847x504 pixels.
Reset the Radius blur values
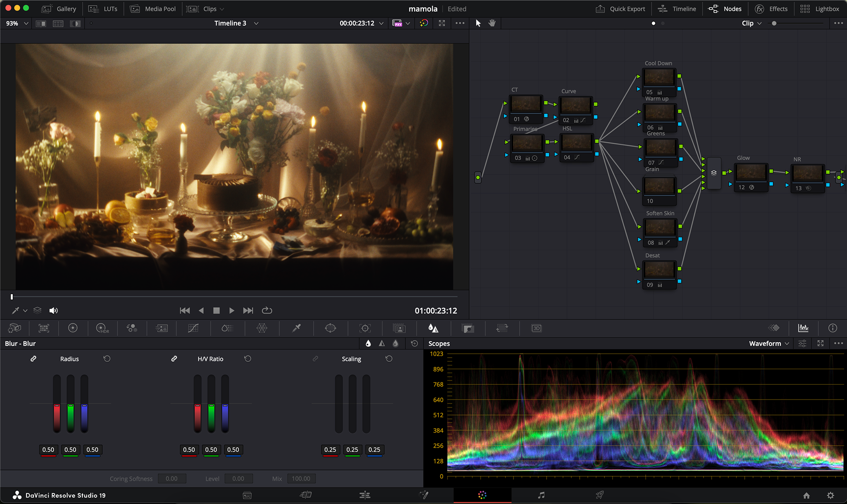pyautogui.click(x=107, y=359)
